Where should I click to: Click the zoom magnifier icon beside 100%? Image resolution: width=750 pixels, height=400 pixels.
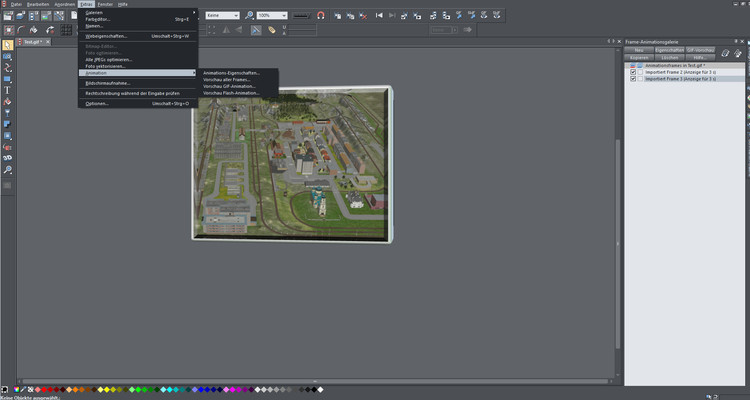(249, 15)
